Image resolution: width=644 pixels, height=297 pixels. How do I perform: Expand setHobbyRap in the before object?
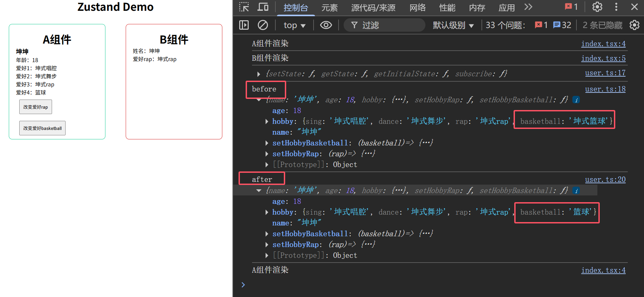(x=267, y=154)
